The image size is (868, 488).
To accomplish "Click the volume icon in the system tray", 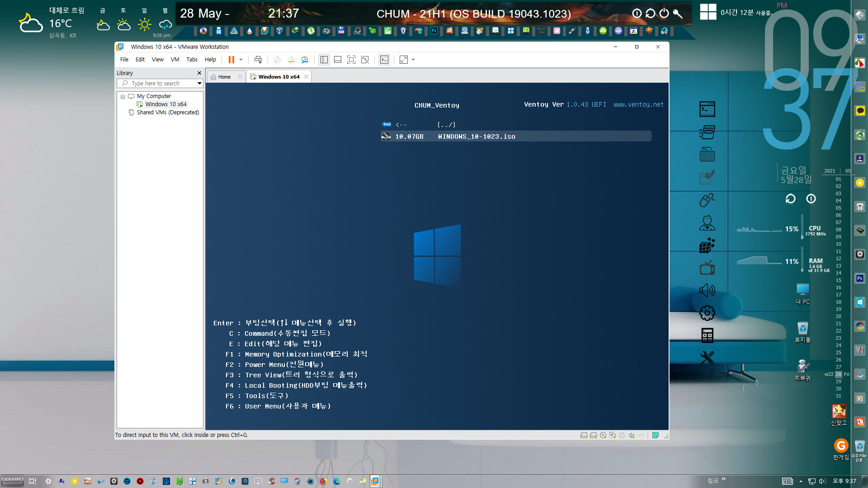I will coord(822,481).
